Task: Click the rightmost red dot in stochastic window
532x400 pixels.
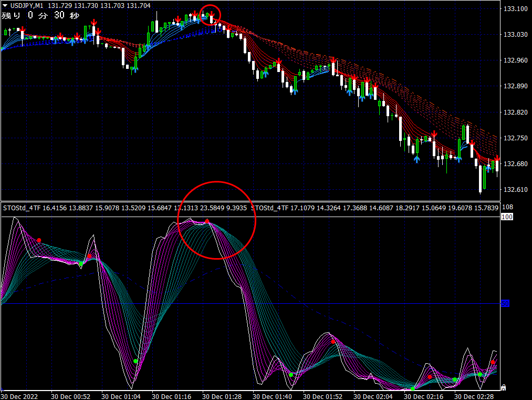Action: [493, 362]
